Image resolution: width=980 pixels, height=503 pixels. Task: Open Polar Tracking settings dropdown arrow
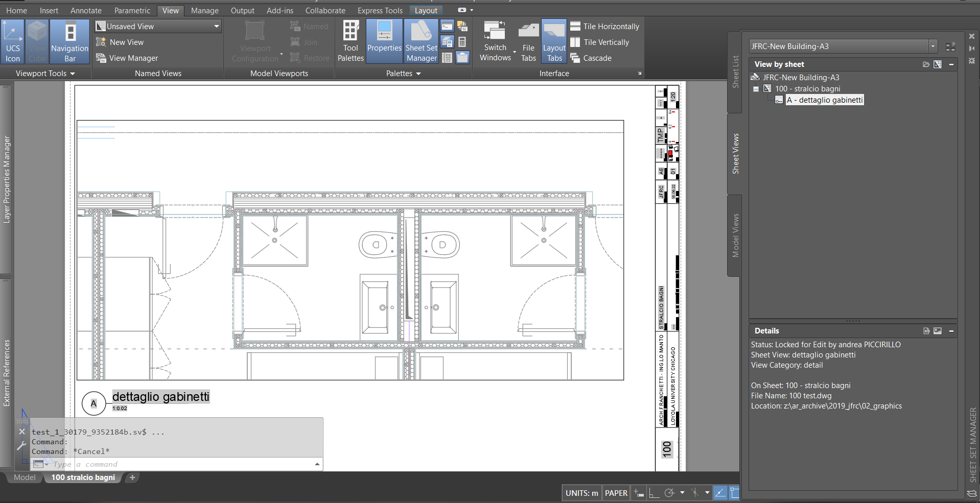point(682,493)
